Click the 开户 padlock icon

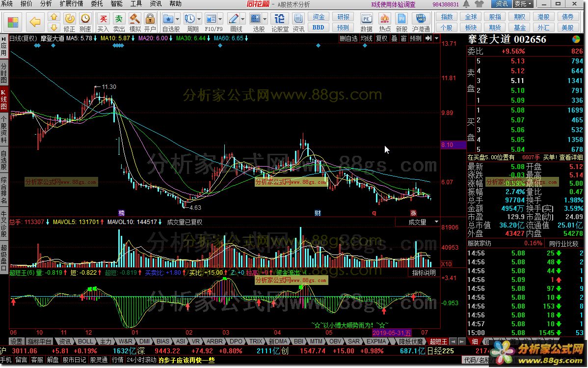[150, 19]
